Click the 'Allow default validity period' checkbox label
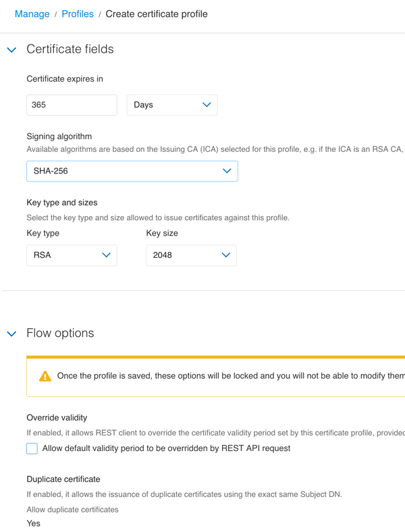 click(166, 448)
